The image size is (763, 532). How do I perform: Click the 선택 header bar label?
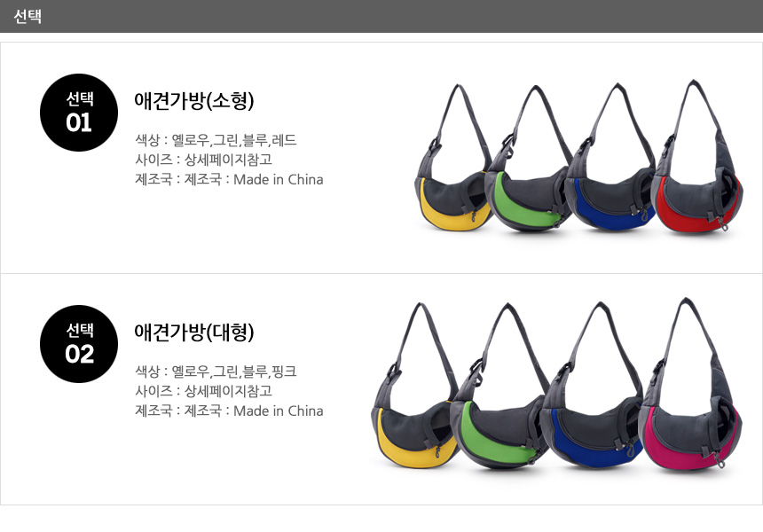tap(28, 16)
